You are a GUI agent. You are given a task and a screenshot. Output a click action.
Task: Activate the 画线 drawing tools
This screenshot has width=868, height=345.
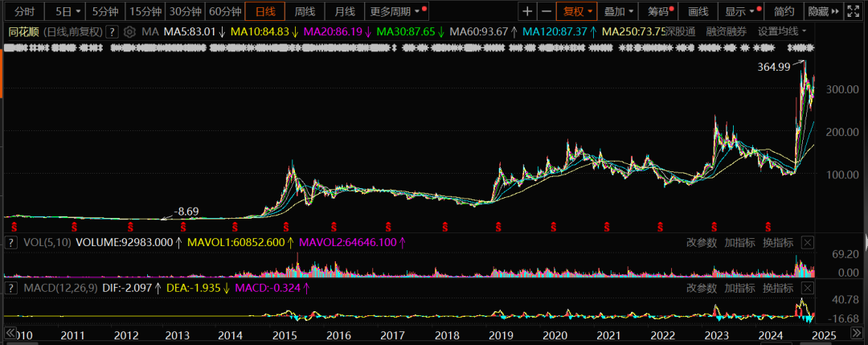698,11
